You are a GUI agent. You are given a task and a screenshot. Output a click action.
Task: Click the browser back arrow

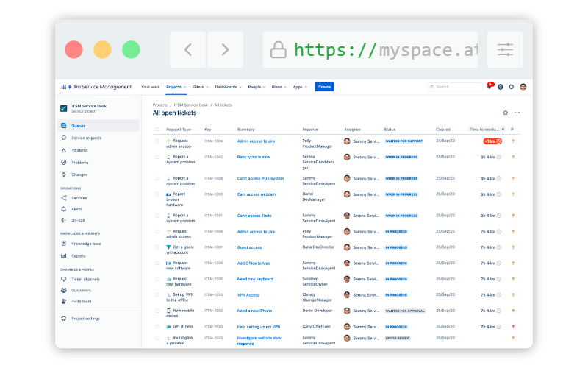pos(188,49)
